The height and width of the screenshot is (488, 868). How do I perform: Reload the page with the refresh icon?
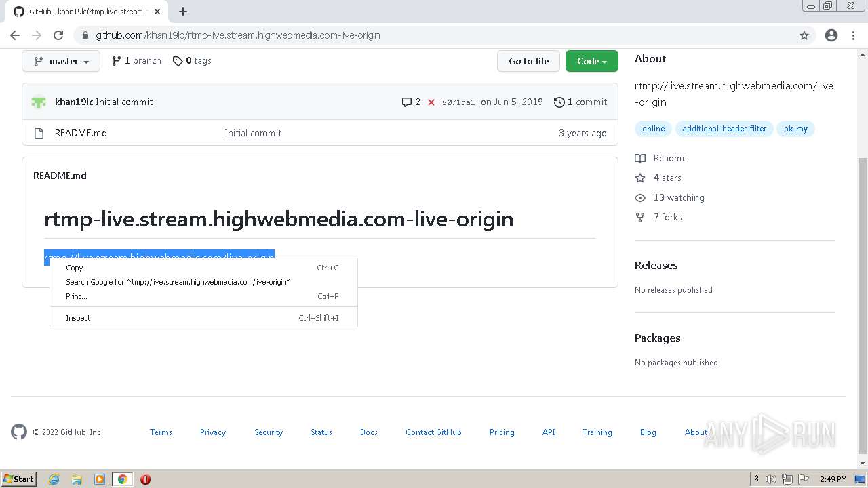point(58,35)
